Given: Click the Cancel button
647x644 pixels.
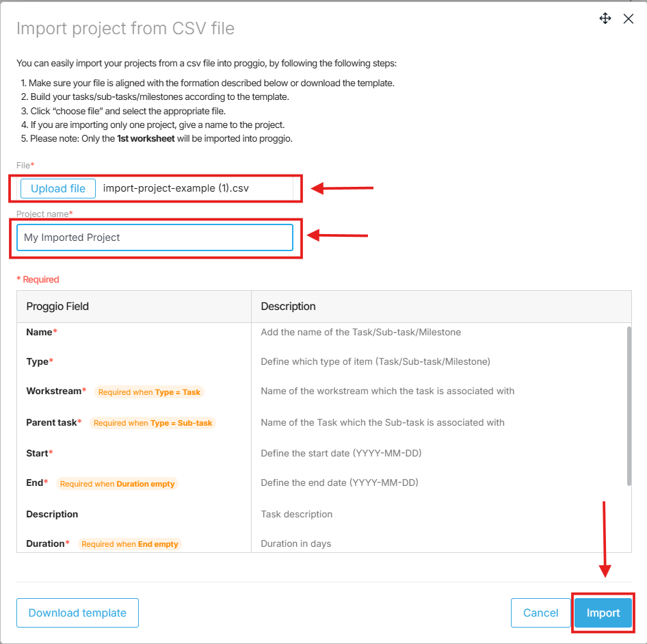Looking at the screenshot, I should point(540,613).
